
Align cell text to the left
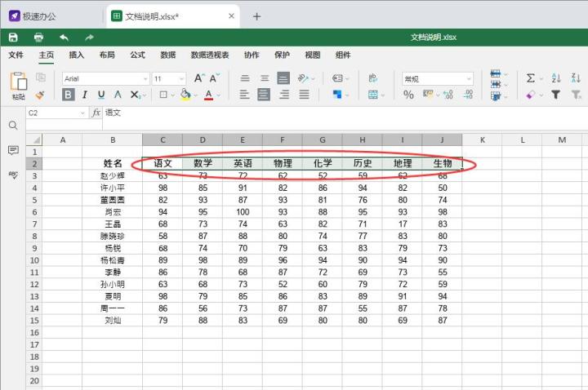click(244, 95)
